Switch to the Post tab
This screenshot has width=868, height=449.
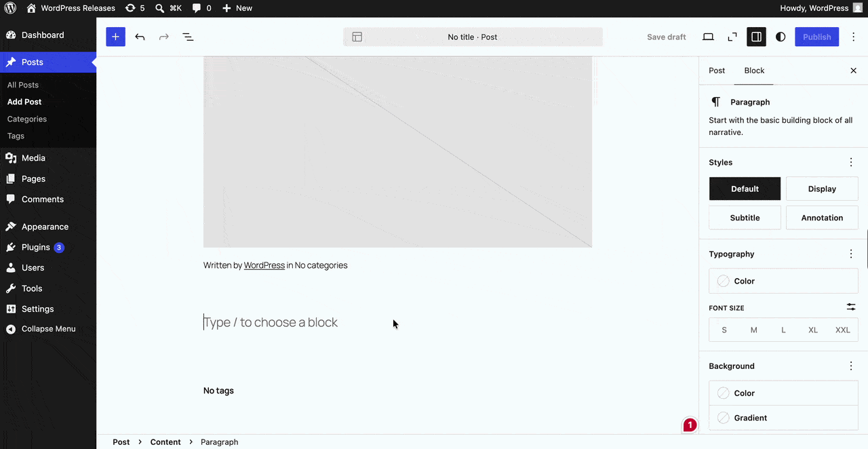click(717, 71)
